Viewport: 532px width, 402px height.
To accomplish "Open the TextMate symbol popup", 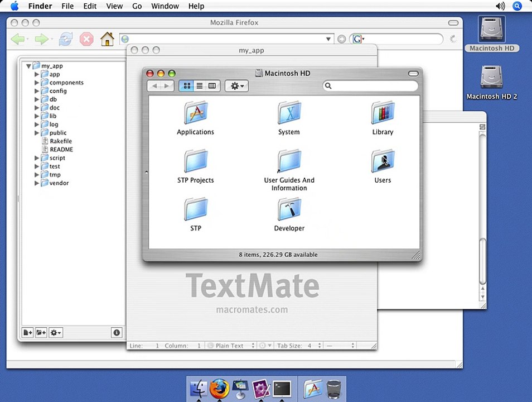I will [340, 346].
